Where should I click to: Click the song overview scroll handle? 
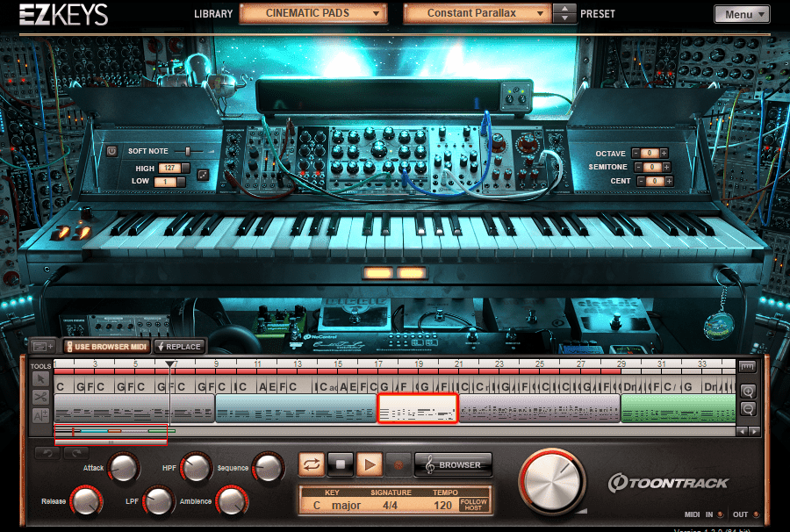111,442
